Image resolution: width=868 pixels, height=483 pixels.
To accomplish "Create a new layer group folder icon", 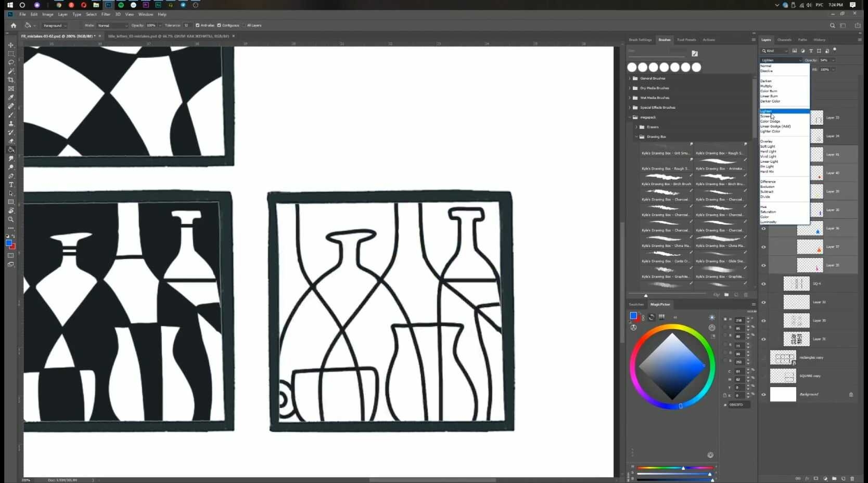I will click(x=834, y=478).
